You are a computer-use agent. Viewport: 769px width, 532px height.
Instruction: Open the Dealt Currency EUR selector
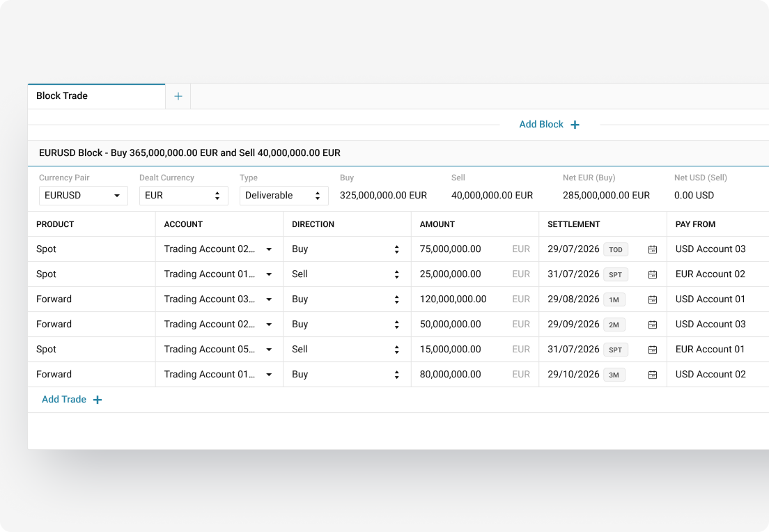183,195
